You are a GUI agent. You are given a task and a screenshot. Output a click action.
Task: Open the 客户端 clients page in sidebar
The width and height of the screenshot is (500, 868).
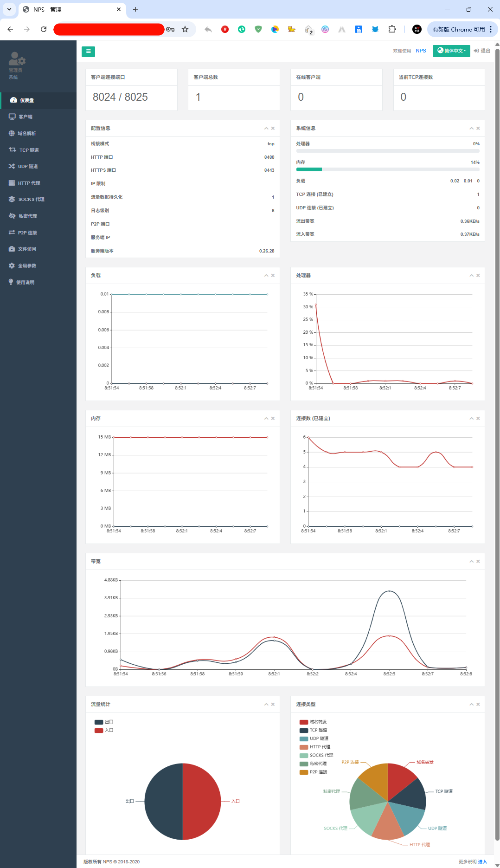[x=25, y=117]
